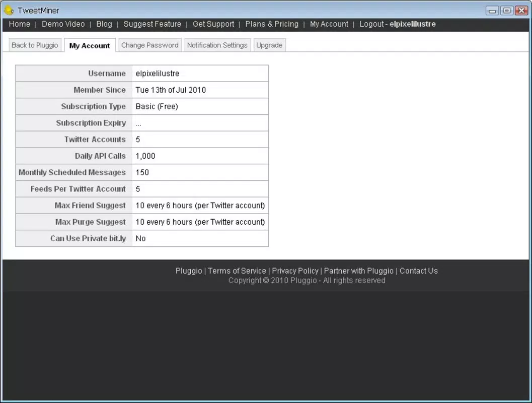Click the 'Subscription Type' row label

[93, 107]
